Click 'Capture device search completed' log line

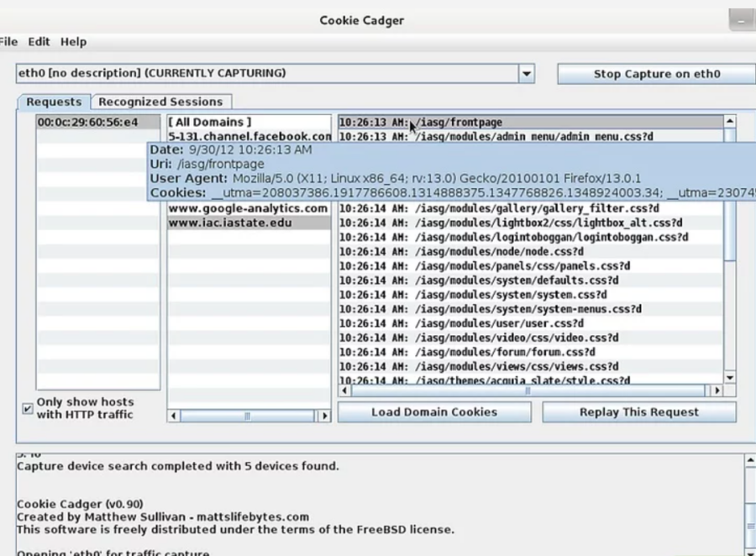click(178, 466)
